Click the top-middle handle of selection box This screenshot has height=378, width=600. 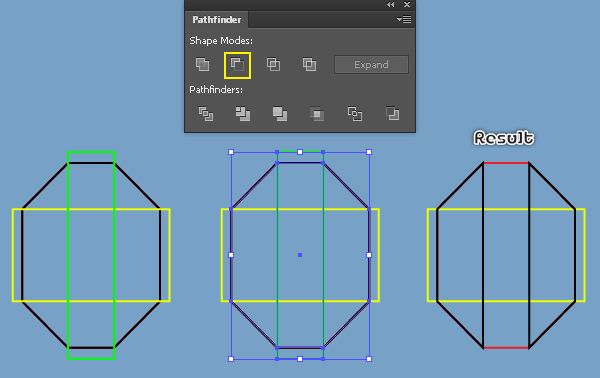point(300,152)
